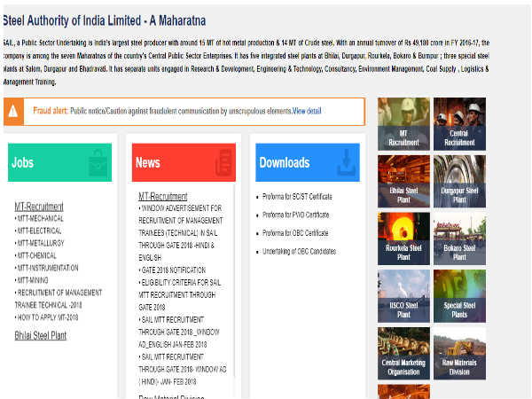Open Window Ad Hindi Jan-Feb 2018 news item
Screen dimensions: 532x399
coord(183,370)
